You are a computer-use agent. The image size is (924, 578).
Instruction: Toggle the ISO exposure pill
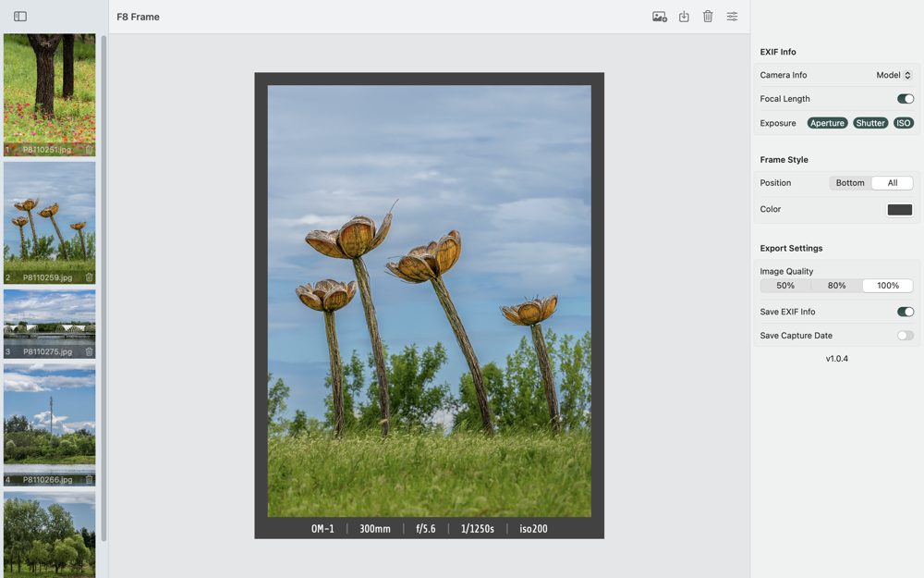[904, 123]
